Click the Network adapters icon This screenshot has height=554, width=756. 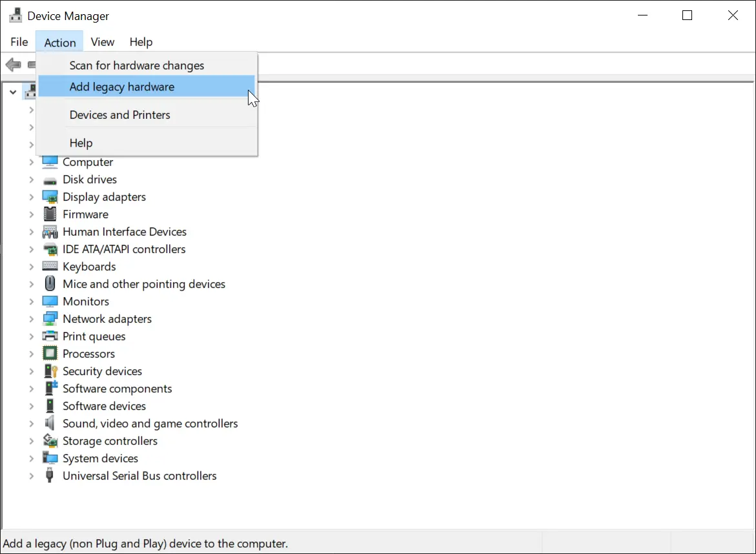pyautogui.click(x=50, y=319)
